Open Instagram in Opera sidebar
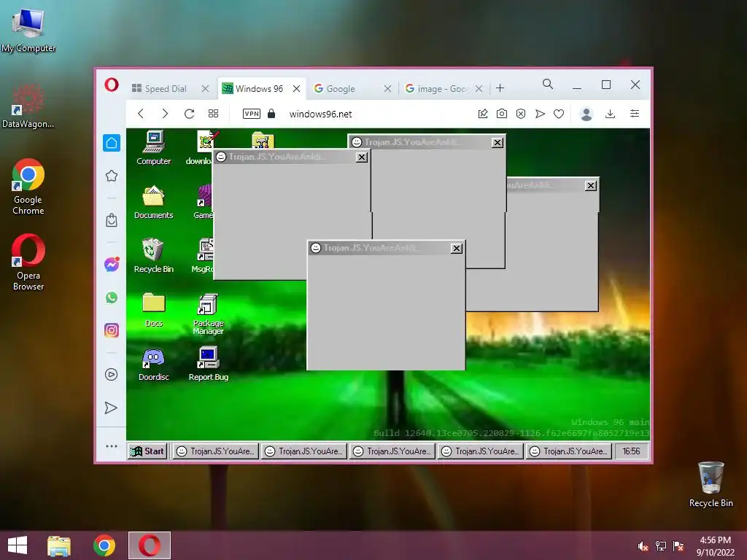Viewport: 747px width, 560px height. pyautogui.click(x=112, y=330)
